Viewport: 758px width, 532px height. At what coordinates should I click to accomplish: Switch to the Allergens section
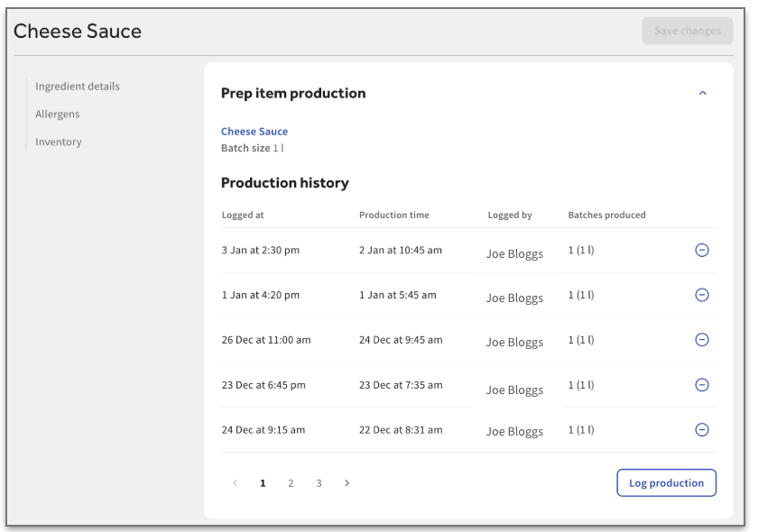tap(58, 115)
